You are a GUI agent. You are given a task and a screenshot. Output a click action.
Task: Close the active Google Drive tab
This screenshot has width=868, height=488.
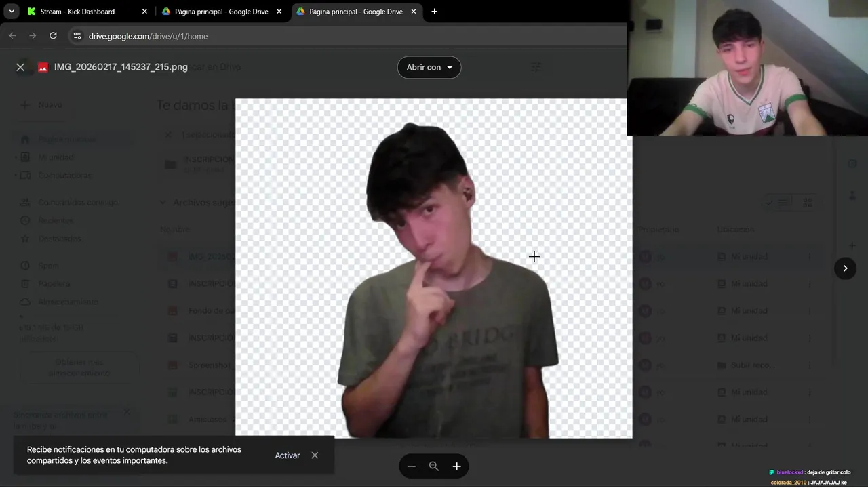tap(414, 12)
